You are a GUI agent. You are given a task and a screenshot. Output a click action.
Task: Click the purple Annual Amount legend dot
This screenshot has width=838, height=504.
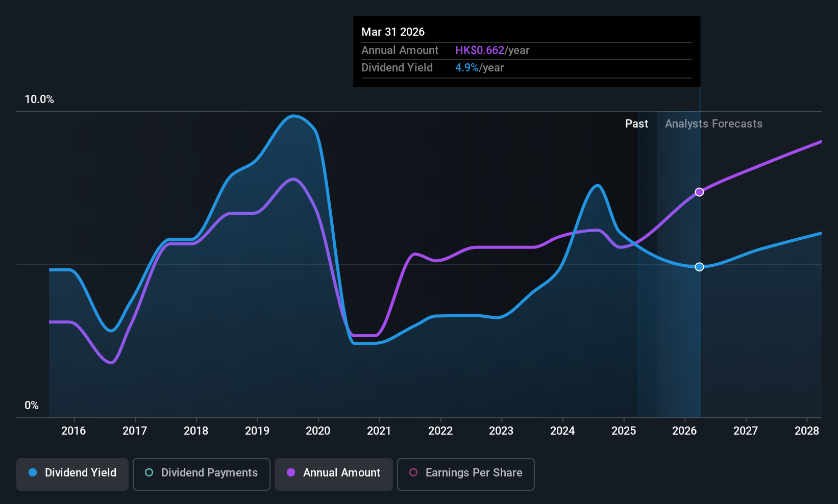[291, 472]
